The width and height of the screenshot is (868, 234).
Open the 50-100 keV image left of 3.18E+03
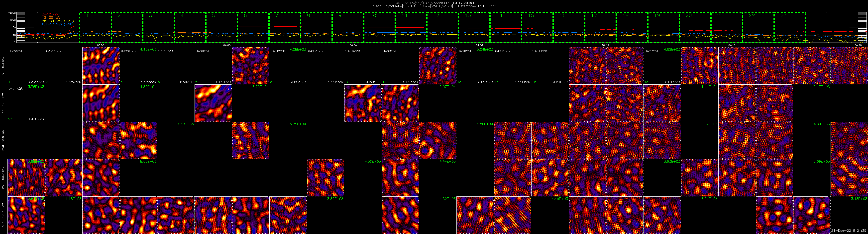(x=812, y=215)
